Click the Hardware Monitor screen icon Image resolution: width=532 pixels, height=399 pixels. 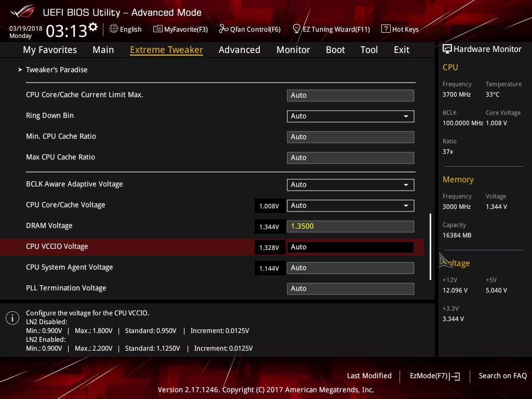[447, 49]
